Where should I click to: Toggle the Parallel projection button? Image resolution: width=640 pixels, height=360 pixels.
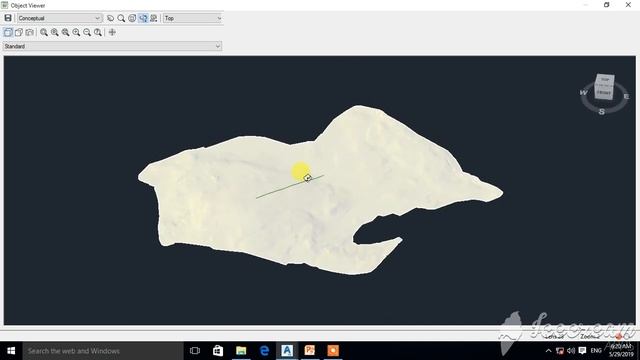(8, 32)
